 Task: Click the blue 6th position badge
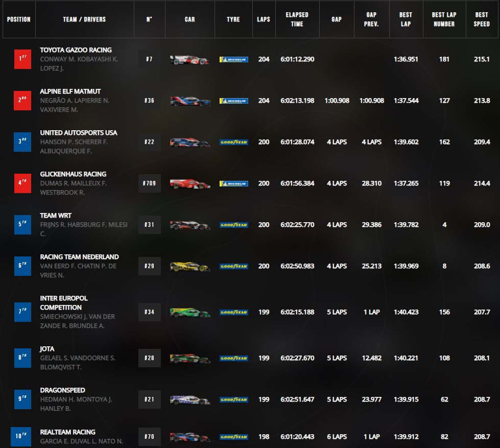(22, 266)
